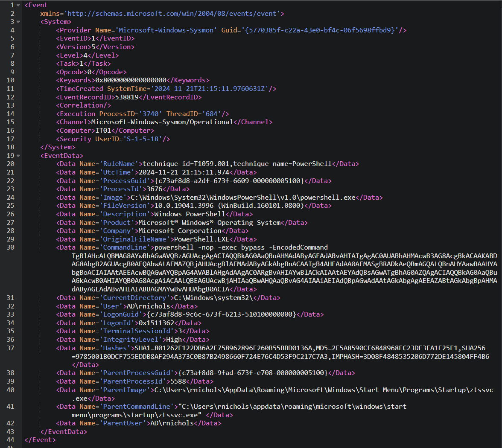Click the closing </EventData> tag
The height and width of the screenshot is (448, 502).
[64, 432]
